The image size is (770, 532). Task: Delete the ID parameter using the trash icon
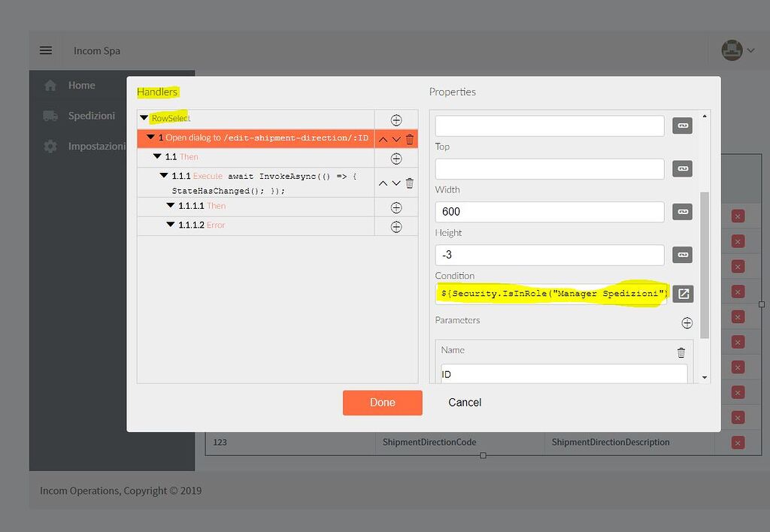tap(681, 352)
